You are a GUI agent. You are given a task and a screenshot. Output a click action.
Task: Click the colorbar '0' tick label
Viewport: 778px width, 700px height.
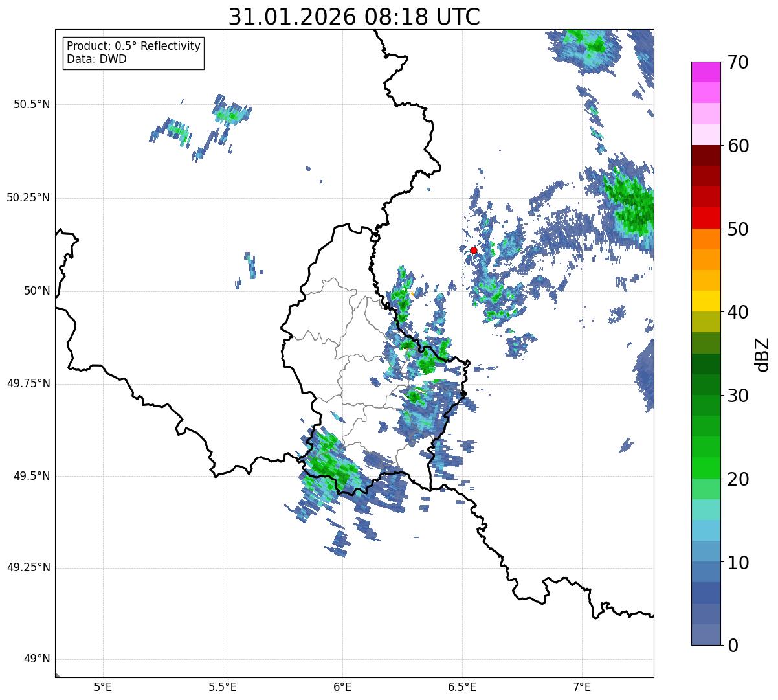[x=733, y=646]
